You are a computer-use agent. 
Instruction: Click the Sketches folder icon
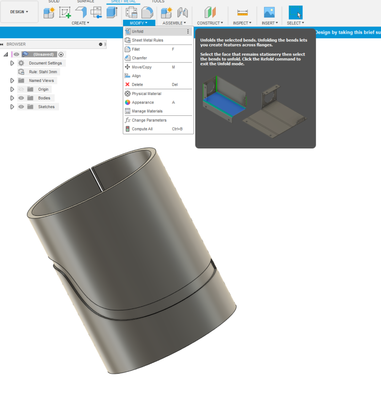pyautogui.click(x=30, y=107)
